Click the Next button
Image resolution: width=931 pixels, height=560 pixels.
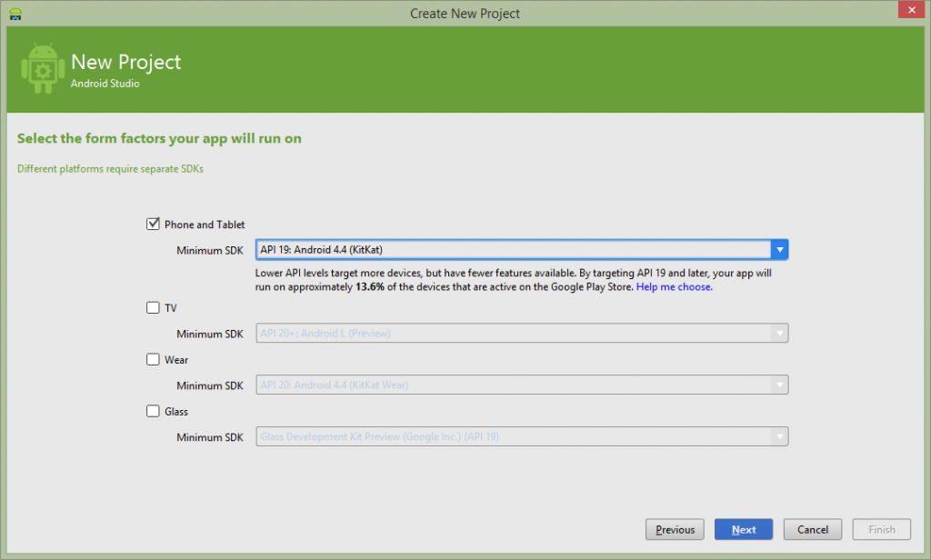tap(743, 529)
